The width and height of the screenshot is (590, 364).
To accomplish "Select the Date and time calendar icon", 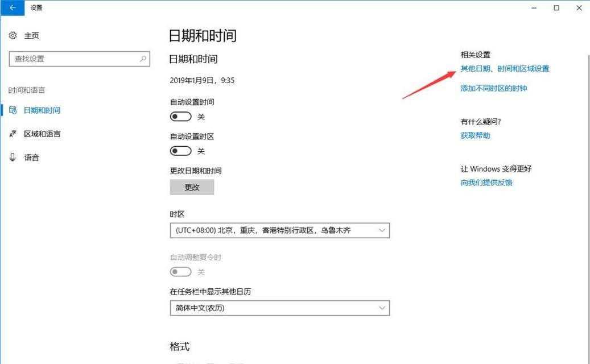I will point(13,110).
